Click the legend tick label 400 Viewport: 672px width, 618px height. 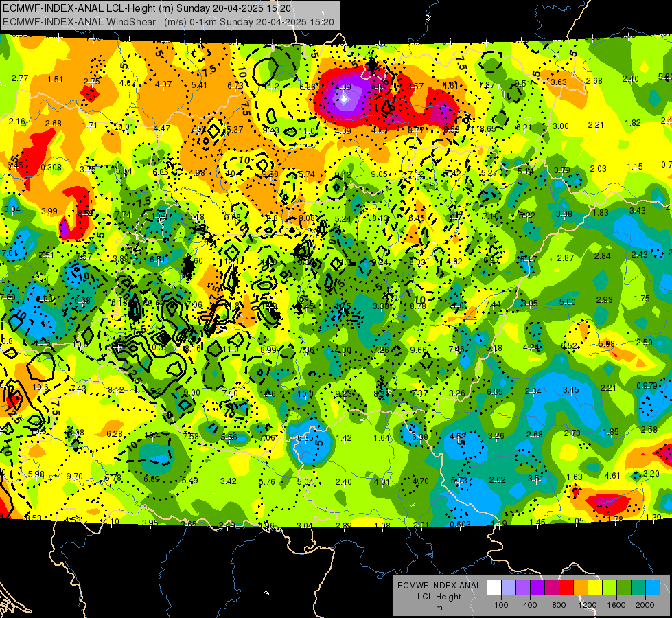(530, 605)
